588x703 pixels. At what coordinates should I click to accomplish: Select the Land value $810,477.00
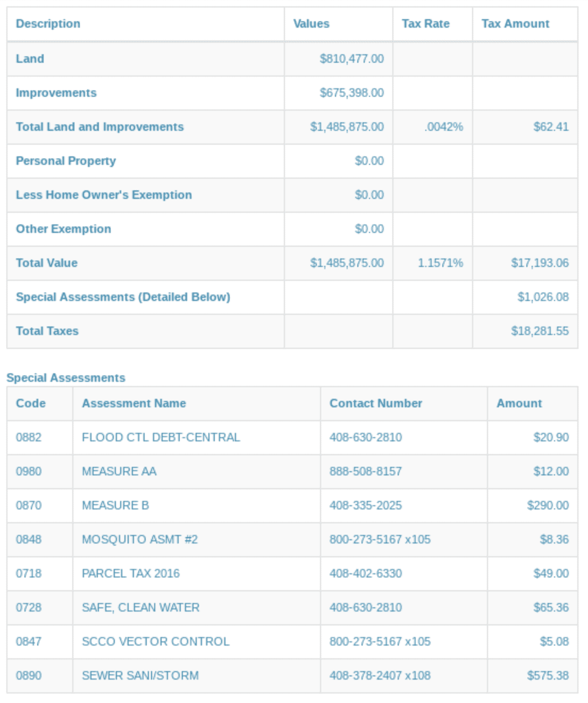click(x=351, y=59)
